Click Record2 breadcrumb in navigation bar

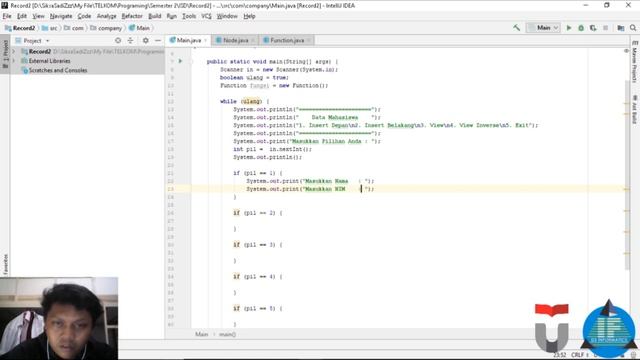coord(20,28)
